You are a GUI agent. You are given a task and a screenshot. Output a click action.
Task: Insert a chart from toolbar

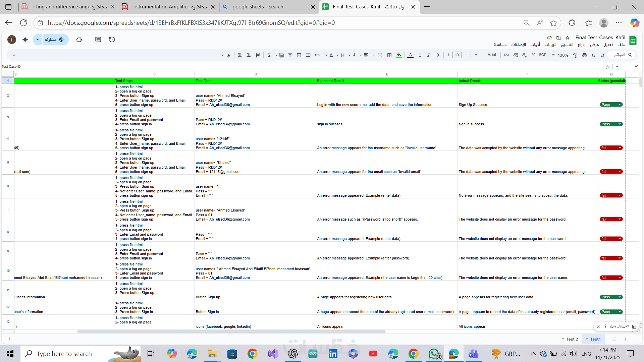point(299,55)
